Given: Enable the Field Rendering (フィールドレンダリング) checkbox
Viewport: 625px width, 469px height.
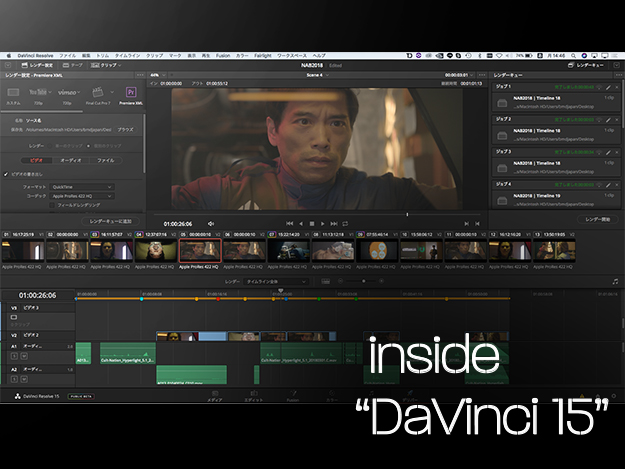Looking at the screenshot, I should [x=52, y=205].
